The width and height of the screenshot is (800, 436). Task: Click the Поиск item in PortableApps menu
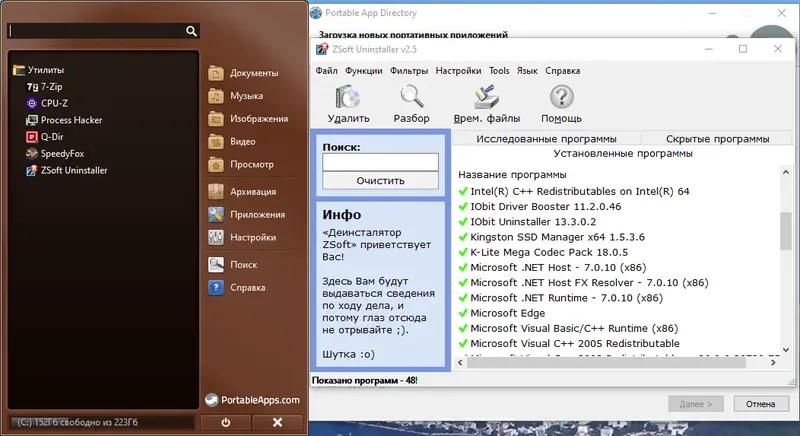pos(233,265)
